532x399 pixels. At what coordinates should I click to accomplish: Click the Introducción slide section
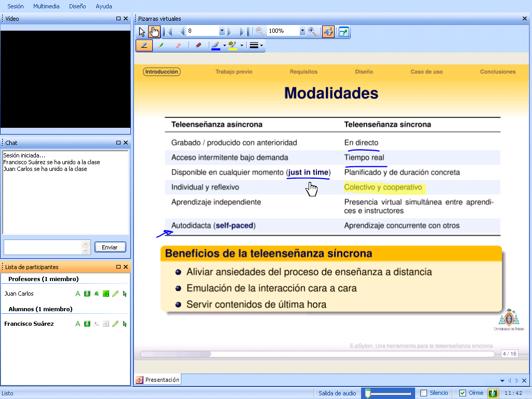point(162,72)
